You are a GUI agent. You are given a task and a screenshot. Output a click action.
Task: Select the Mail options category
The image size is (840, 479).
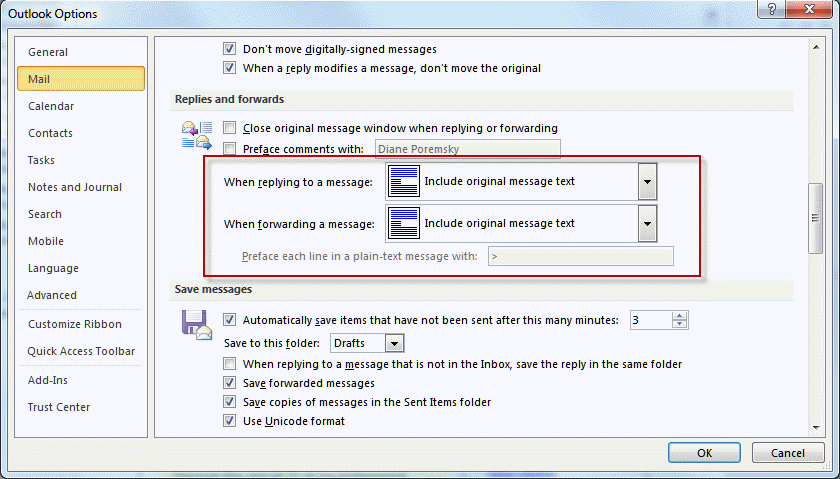[x=81, y=79]
